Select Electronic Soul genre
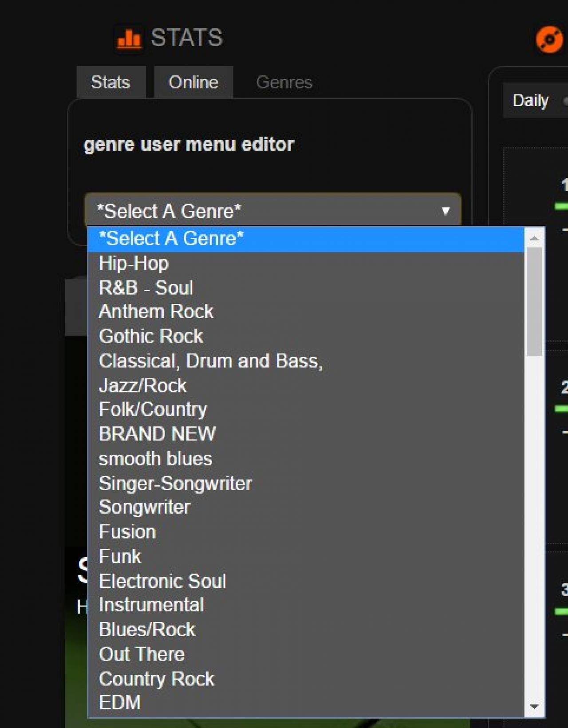Image resolution: width=568 pixels, height=728 pixels. (x=162, y=581)
